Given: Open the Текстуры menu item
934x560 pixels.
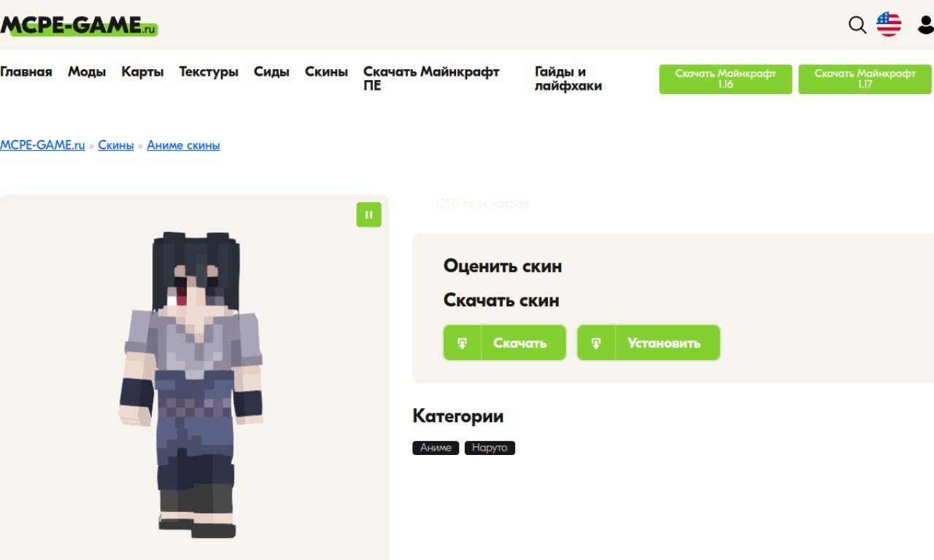Looking at the screenshot, I should (209, 71).
